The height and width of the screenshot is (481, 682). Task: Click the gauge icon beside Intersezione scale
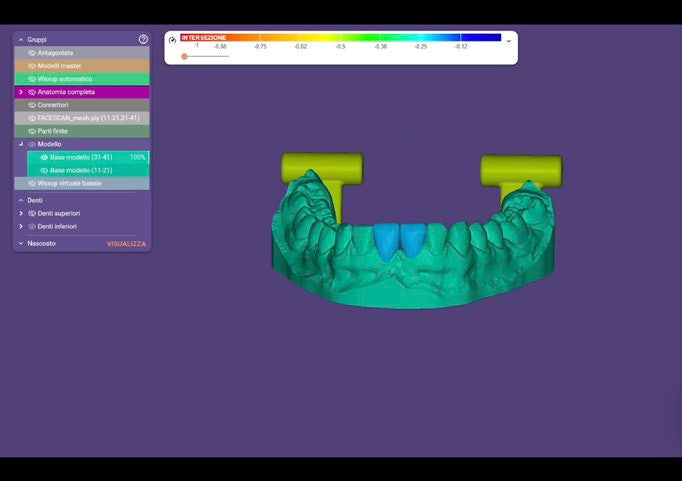click(x=172, y=40)
